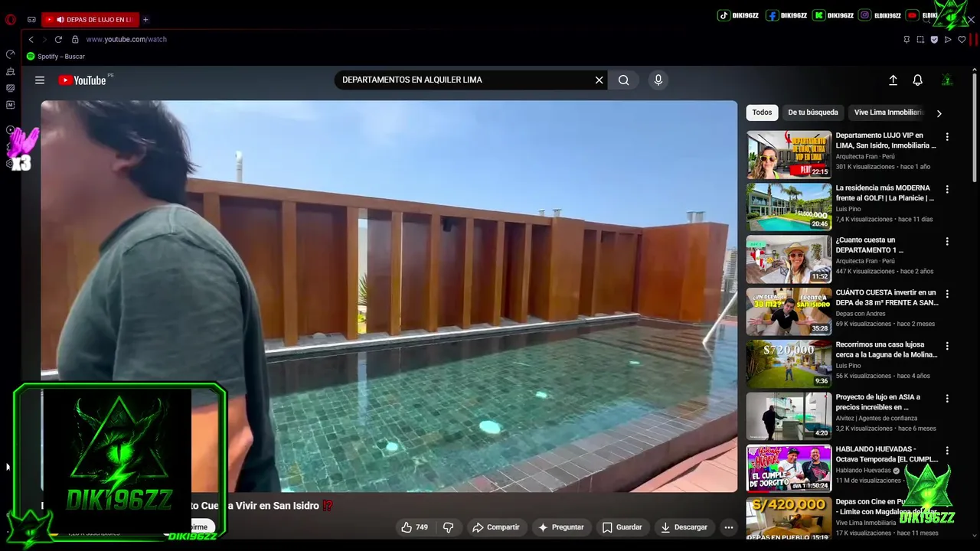Click the Preguntar button
The width and height of the screenshot is (980, 551).
coord(560,527)
